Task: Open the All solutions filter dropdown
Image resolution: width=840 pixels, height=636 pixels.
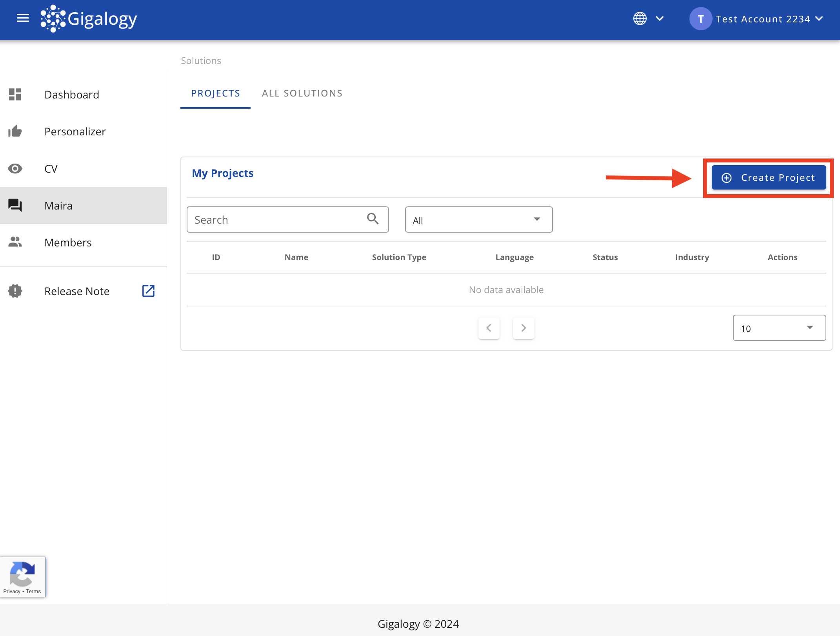Action: [x=478, y=219]
